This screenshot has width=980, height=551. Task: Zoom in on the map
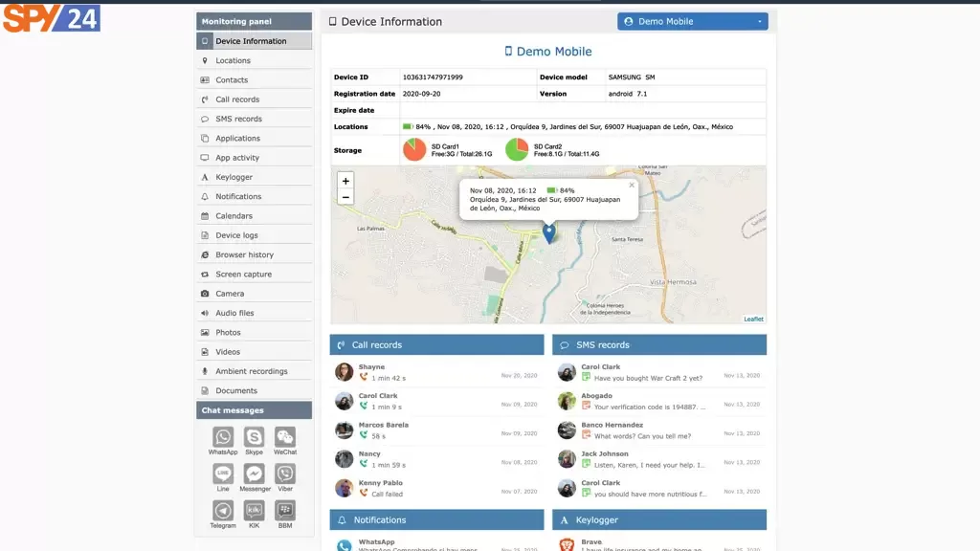tap(345, 181)
